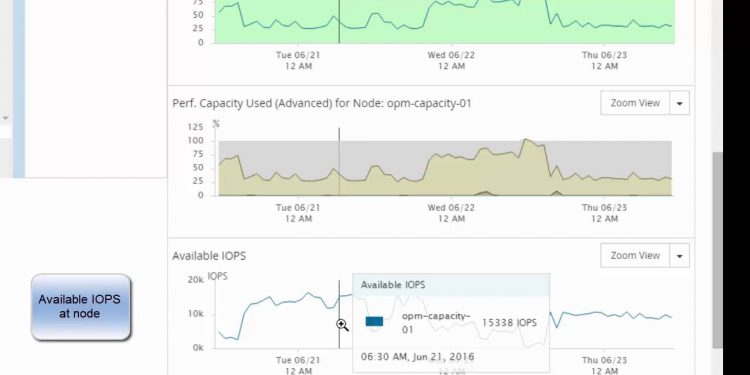Click Zoom View for Perf. Capacity Used chart
The height and width of the screenshot is (375, 750).
(x=635, y=103)
